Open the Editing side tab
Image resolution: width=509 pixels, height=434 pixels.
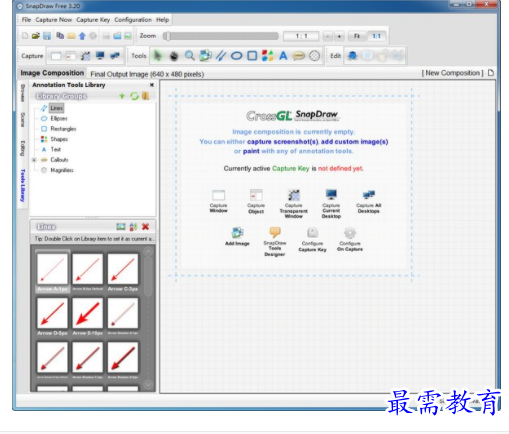click(x=23, y=148)
